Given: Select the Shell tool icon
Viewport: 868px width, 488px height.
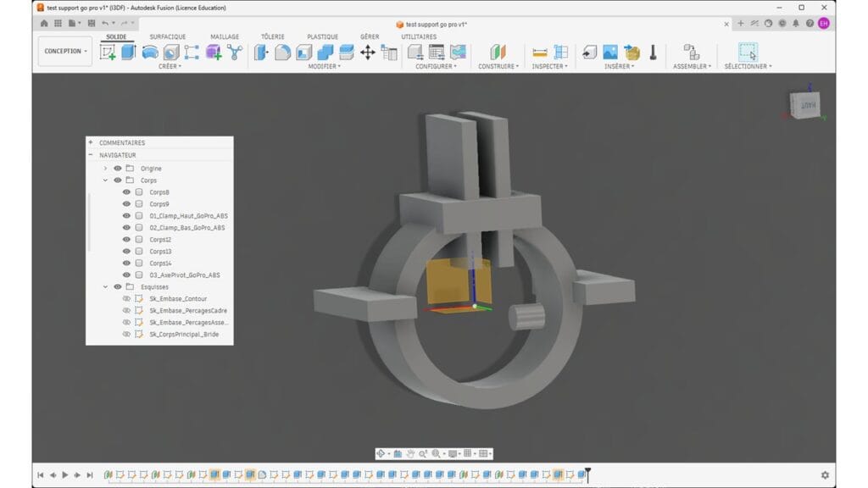Looking at the screenshot, I should (x=304, y=52).
